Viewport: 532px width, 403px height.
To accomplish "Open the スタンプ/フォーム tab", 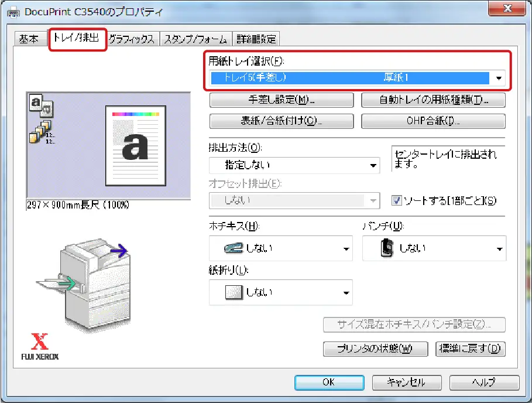I will point(195,39).
